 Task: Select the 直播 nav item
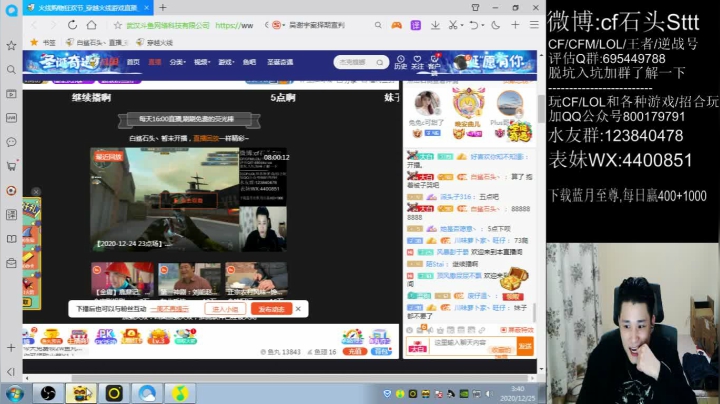(155, 62)
